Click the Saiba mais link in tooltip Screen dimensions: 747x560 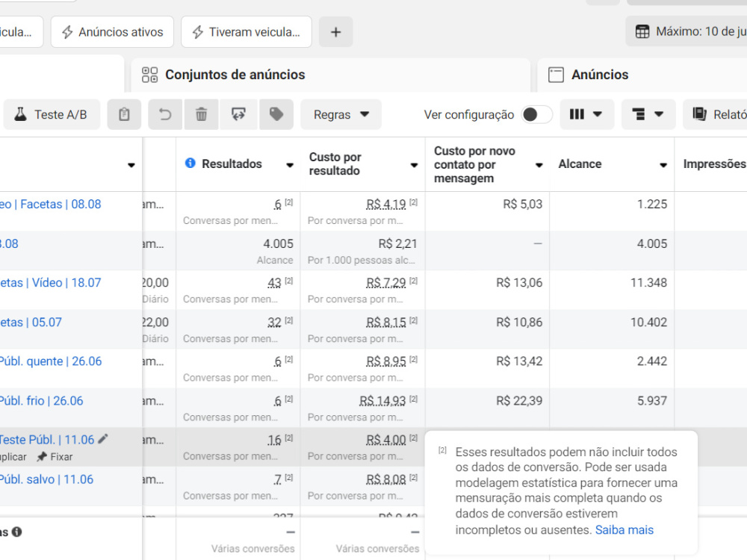pyautogui.click(x=624, y=530)
